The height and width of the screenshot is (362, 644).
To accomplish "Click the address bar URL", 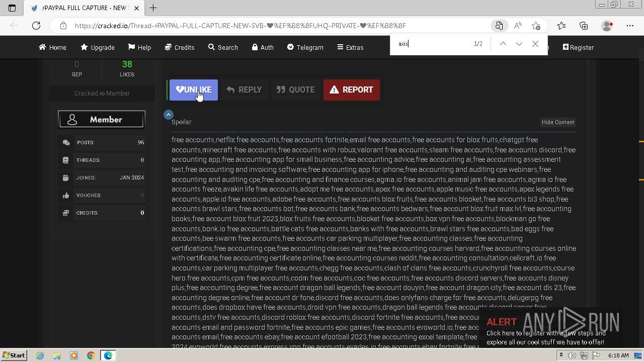I will click(240, 26).
